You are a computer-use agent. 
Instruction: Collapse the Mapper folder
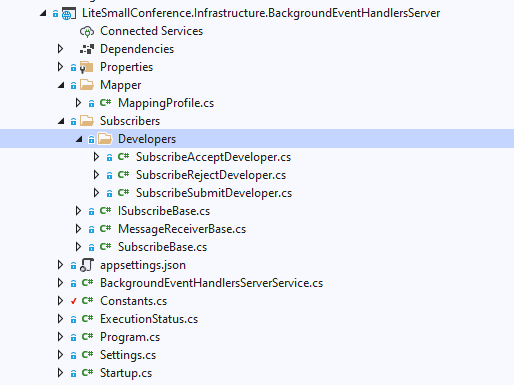coord(61,85)
